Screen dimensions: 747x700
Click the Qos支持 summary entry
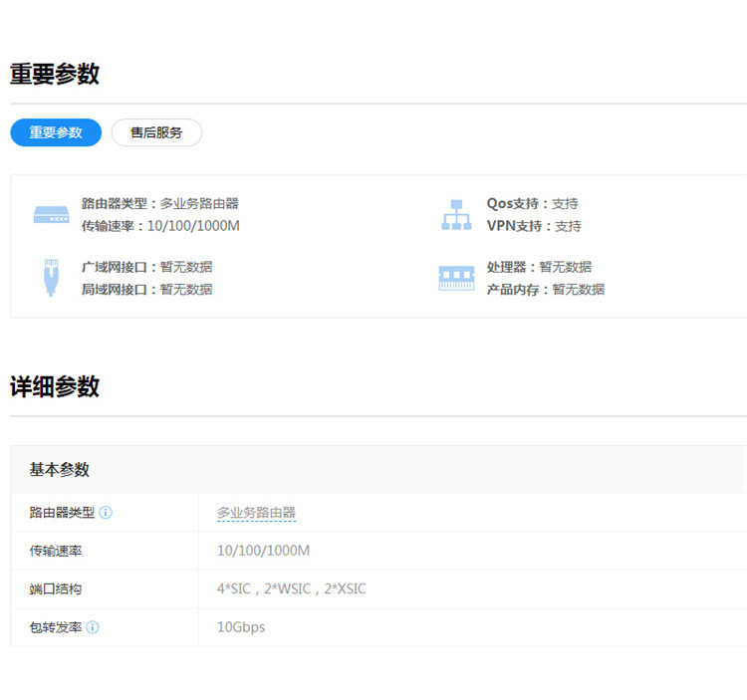pyautogui.click(x=532, y=203)
